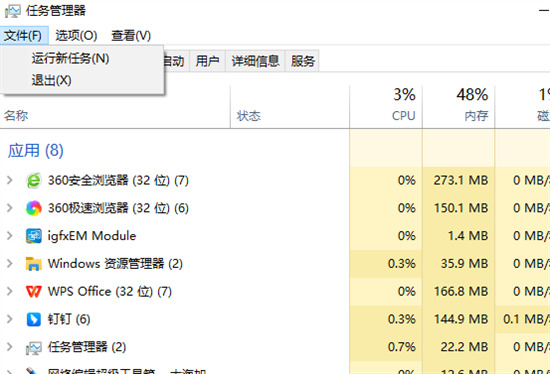Select the 360安全浏览器 app icon
The height and width of the screenshot is (374, 550).
click(x=34, y=180)
